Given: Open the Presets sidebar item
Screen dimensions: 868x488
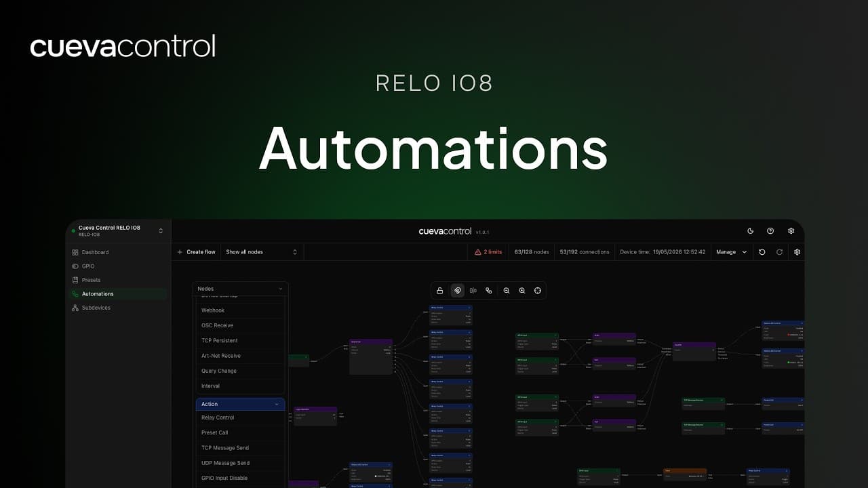Looking at the screenshot, I should pyautogui.click(x=119, y=280).
